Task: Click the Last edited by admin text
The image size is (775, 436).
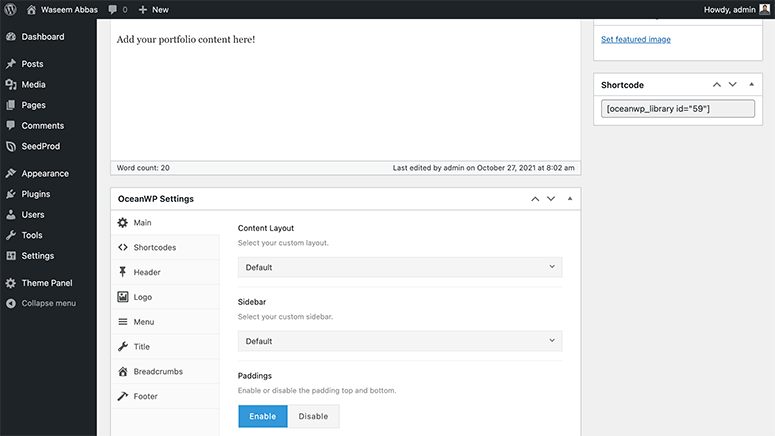Action: pyautogui.click(x=483, y=168)
